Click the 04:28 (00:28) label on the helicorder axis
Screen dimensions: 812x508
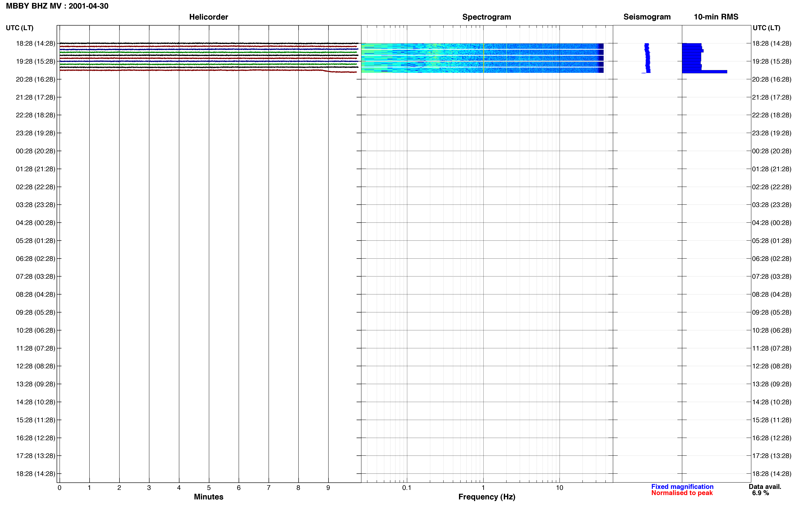tap(36, 223)
